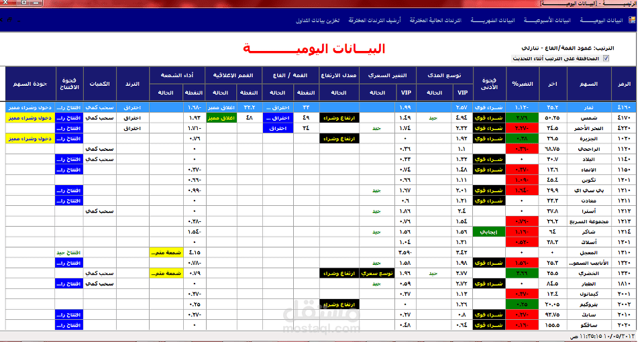The image size is (644, 342).
Task: Click the 'توسع المدى' group header
Action: (444, 76)
